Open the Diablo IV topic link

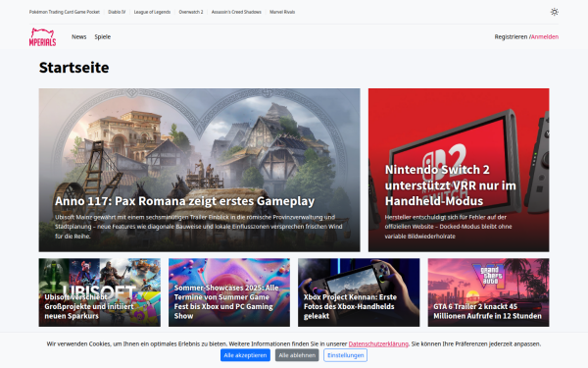point(117,12)
